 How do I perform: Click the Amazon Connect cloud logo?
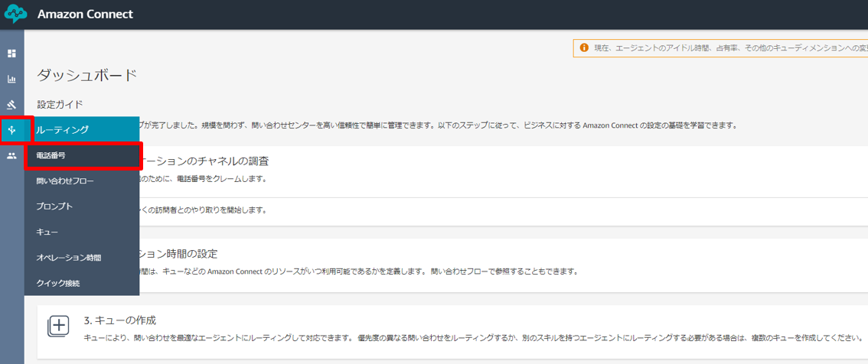[x=15, y=14]
